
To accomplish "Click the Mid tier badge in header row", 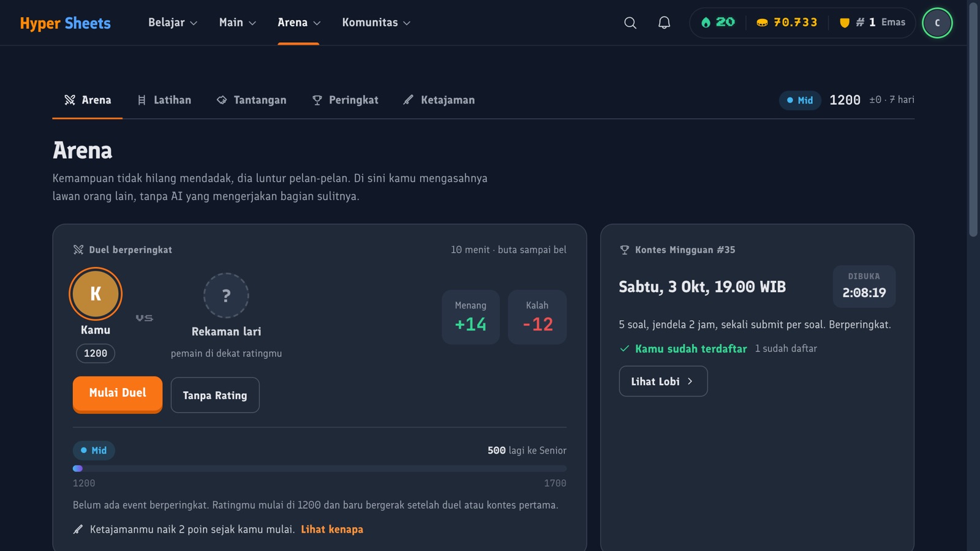I will [x=800, y=100].
